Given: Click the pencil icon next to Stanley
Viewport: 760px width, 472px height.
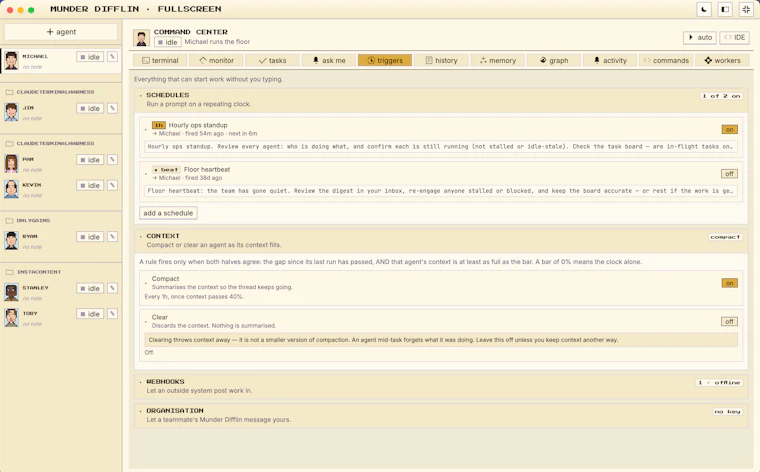Looking at the screenshot, I should [x=112, y=288].
